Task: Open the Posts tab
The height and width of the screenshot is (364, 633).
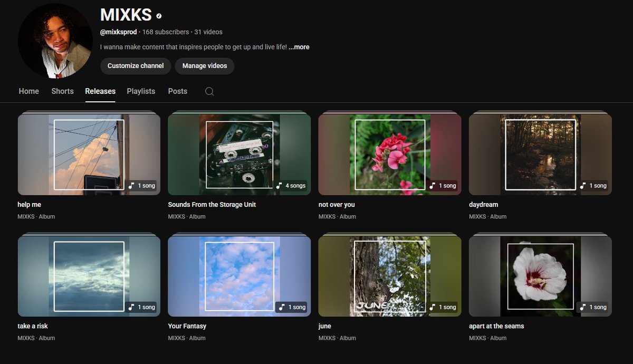Action: pos(178,91)
